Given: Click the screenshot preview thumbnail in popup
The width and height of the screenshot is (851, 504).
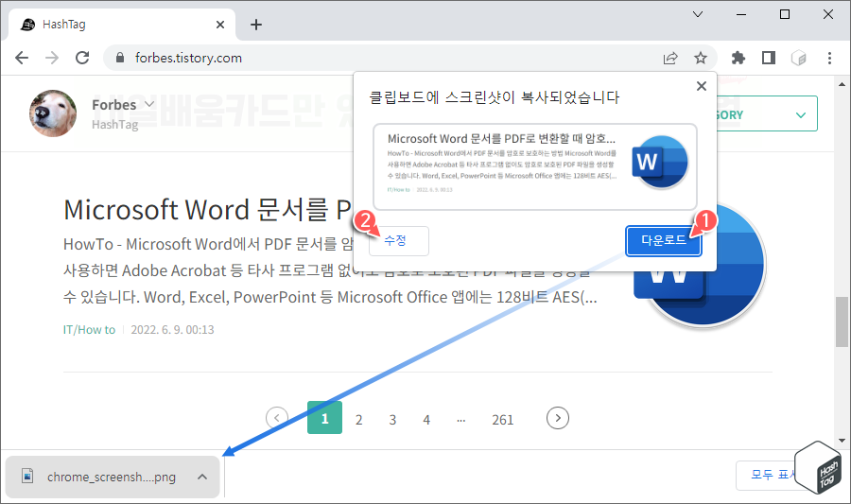Looking at the screenshot, I should click(534, 166).
